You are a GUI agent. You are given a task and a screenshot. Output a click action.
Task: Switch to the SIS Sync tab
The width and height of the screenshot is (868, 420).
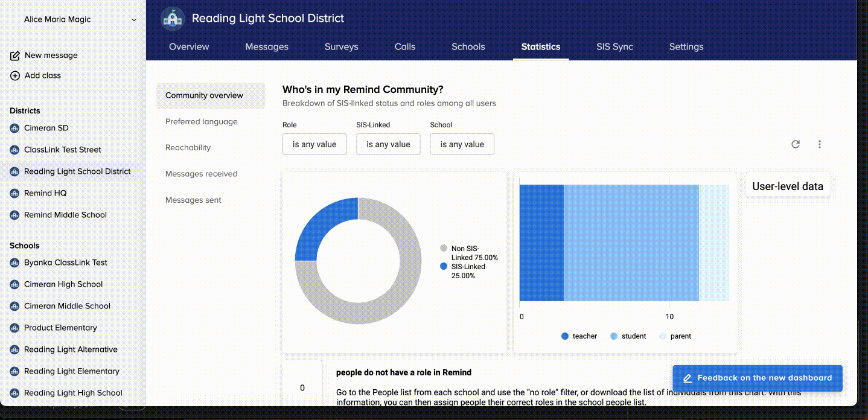click(x=614, y=46)
